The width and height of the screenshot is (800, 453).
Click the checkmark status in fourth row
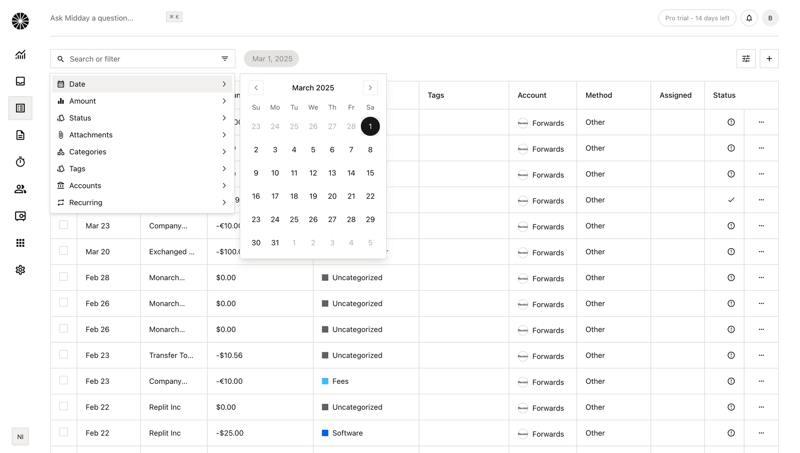point(731,200)
